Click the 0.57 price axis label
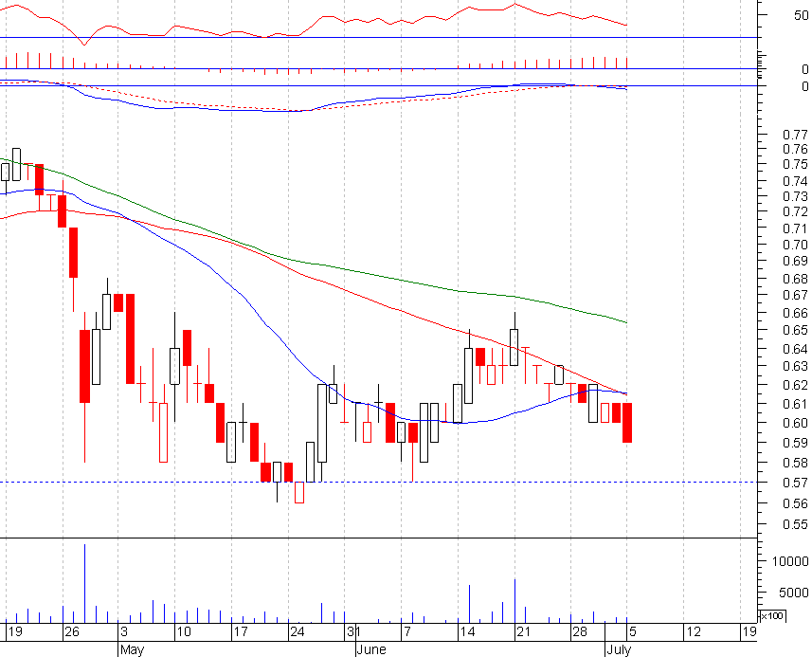Viewport: 812px width, 657px height. click(795, 483)
